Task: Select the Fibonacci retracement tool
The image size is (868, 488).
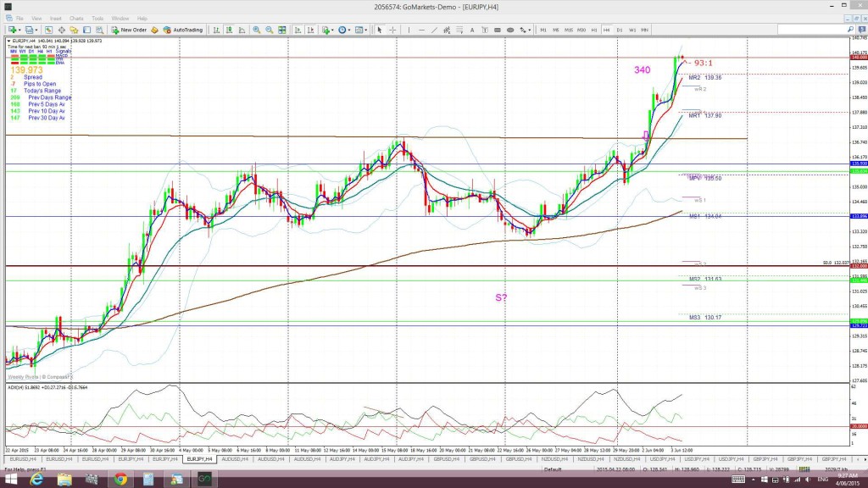Action: (x=459, y=30)
